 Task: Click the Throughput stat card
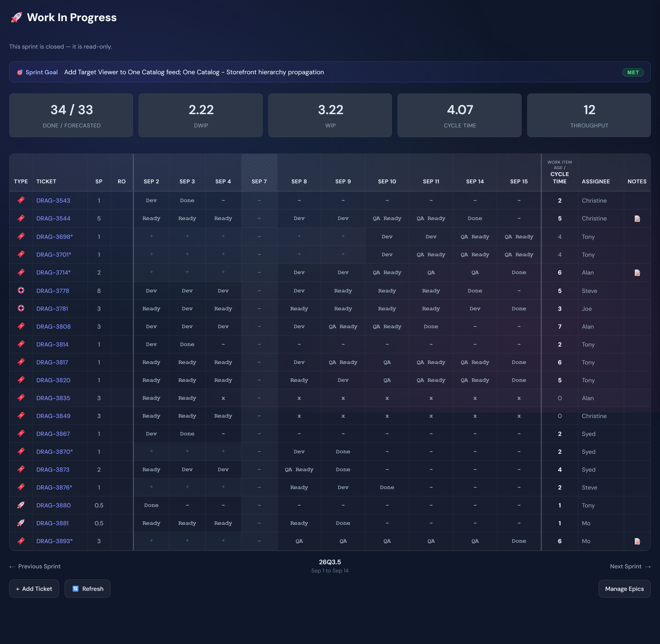click(589, 115)
